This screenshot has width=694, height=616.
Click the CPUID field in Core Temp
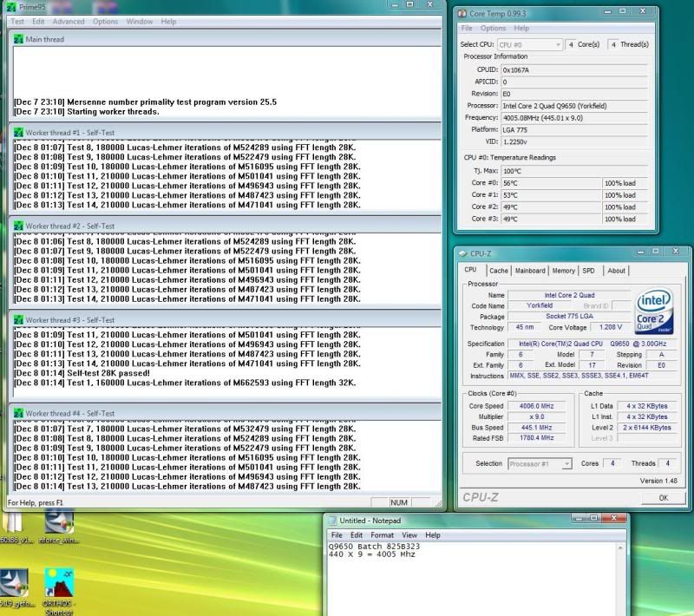click(574, 70)
